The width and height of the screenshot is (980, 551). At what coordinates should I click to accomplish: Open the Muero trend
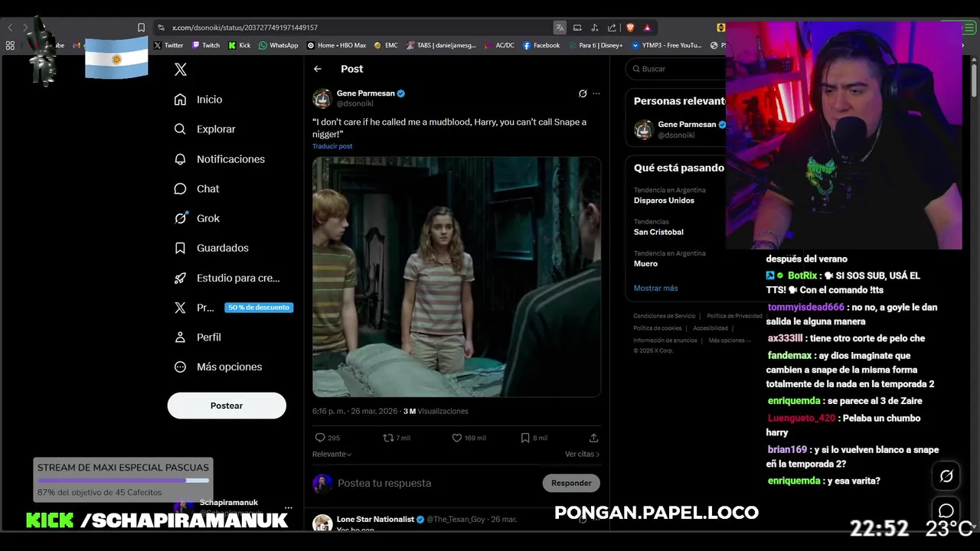click(645, 263)
